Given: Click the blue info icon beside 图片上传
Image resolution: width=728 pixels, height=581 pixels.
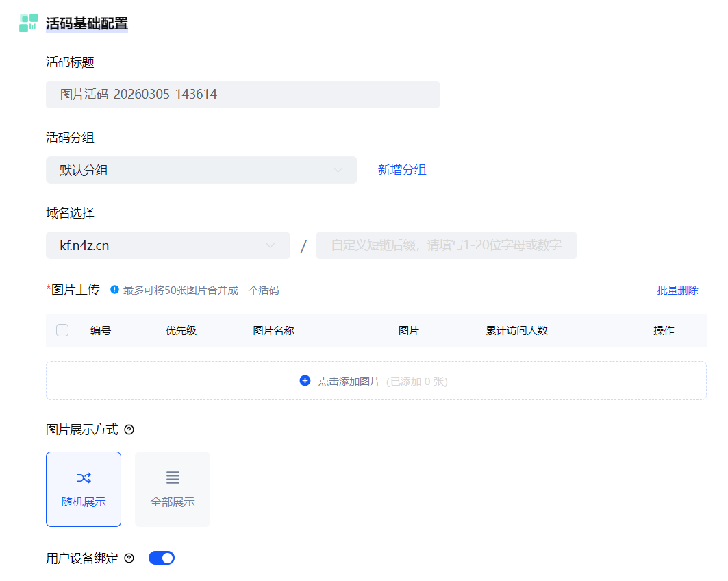Looking at the screenshot, I should (114, 290).
